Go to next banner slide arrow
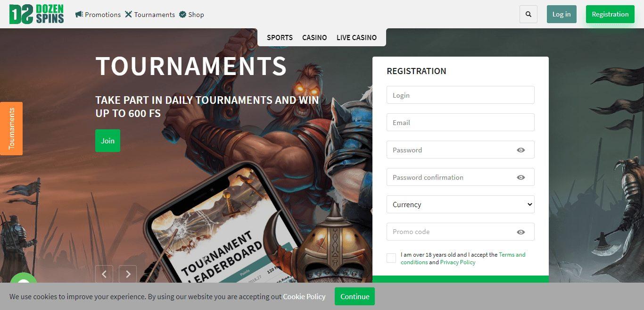 [128, 274]
